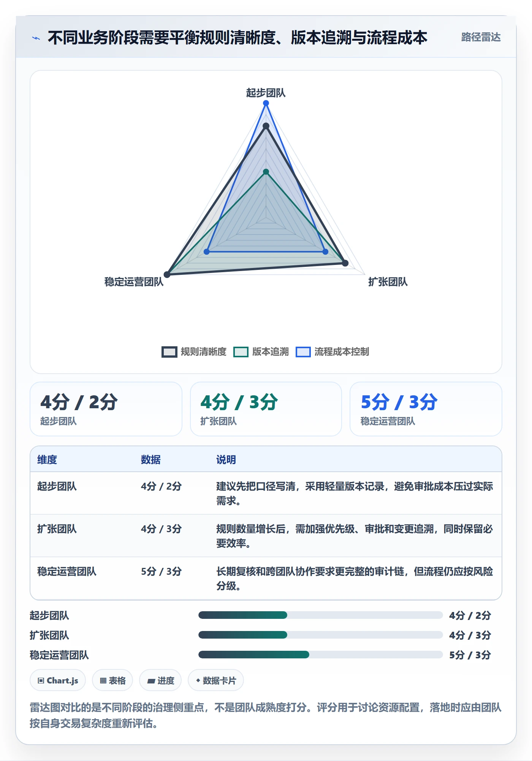Viewport: 532px width, 761px height.
Task: Open the 4分 / 3分 扩张团队 data card
Action: (266, 409)
